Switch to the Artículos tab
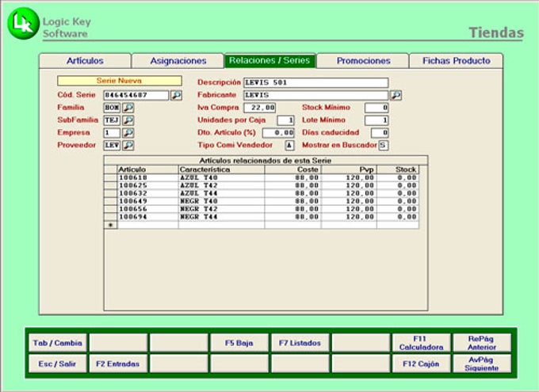 (x=85, y=61)
